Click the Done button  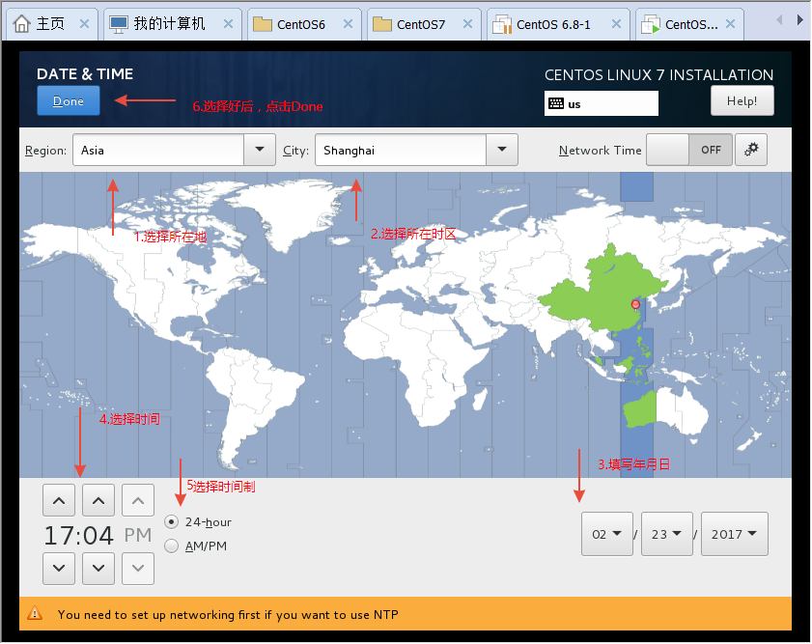point(69,101)
